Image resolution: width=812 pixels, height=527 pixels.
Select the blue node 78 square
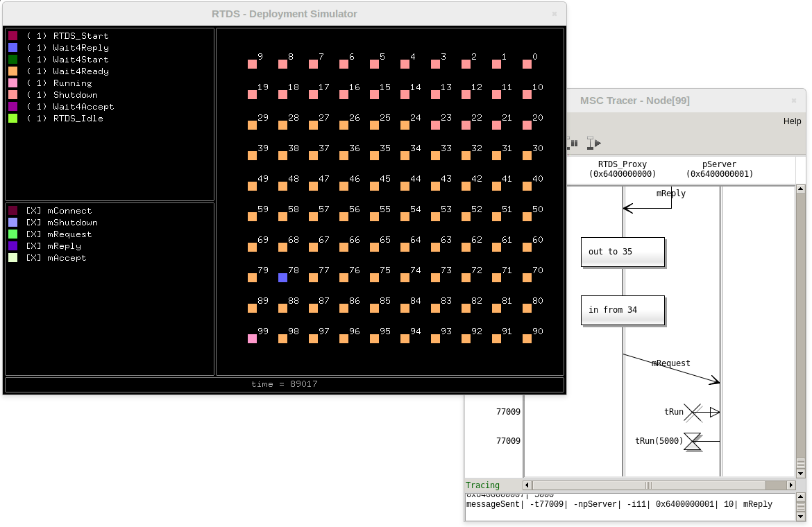coord(282,277)
